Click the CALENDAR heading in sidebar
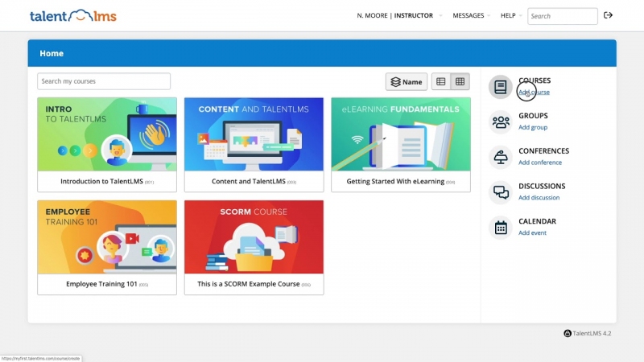 pyautogui.click(x=537, y=221)
